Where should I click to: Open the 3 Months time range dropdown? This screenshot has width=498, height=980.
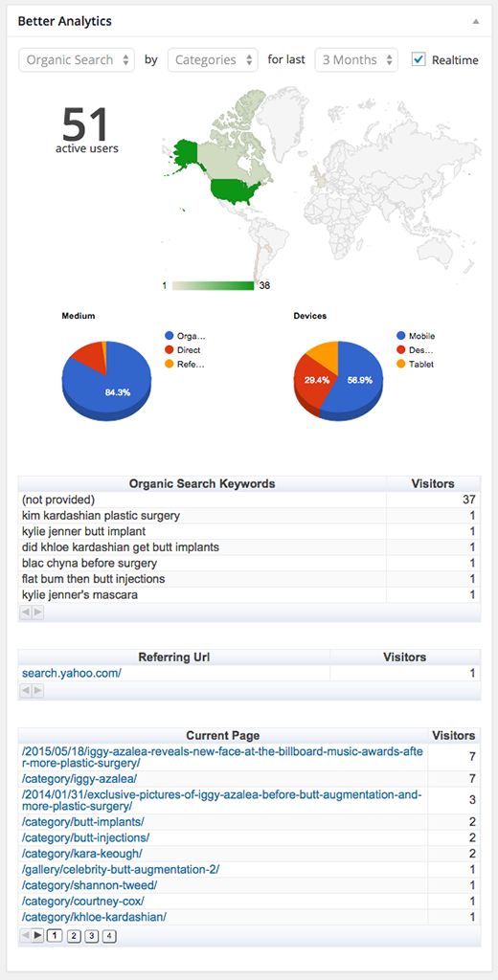click(x=356, y=60)
